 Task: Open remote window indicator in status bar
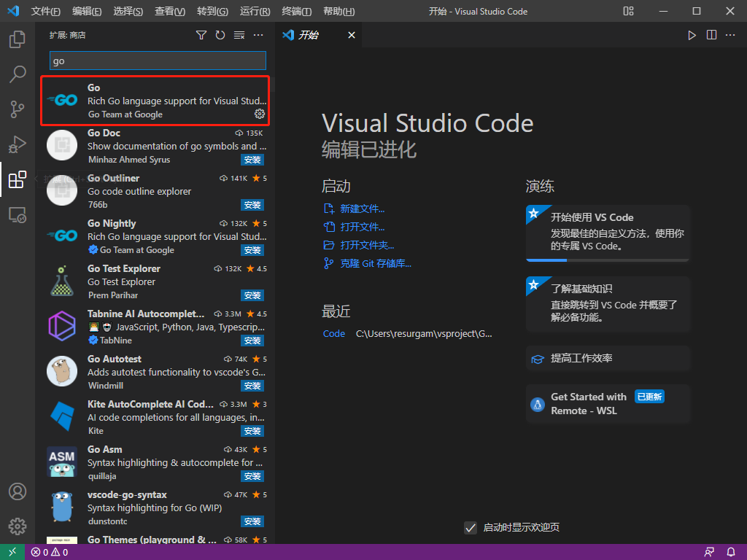(x=12, y=552)
